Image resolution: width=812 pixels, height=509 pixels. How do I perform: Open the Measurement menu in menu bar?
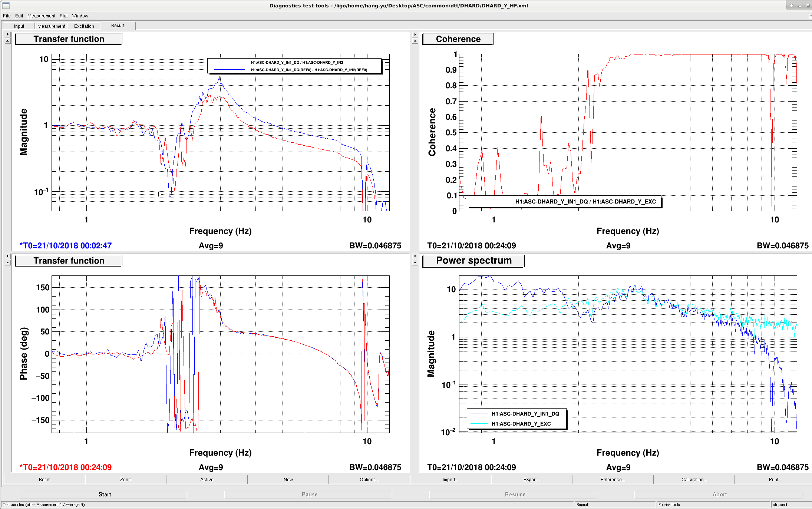pyautogui.click(x=41, y=16)
